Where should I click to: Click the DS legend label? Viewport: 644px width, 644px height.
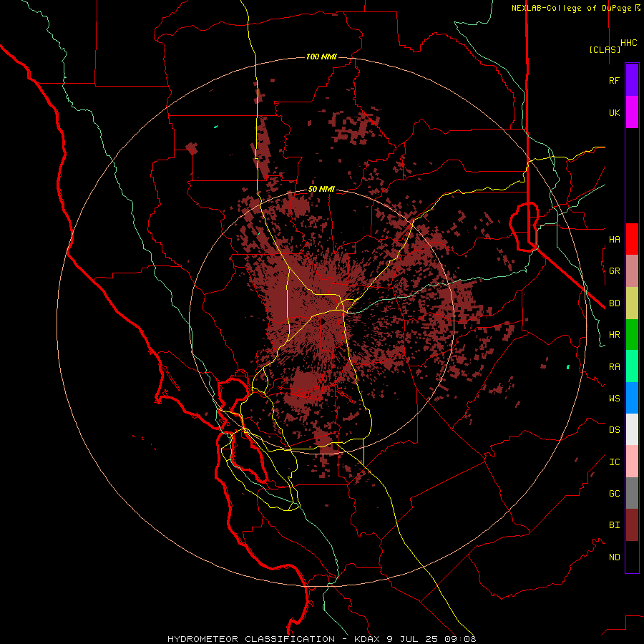click(614, 430)
